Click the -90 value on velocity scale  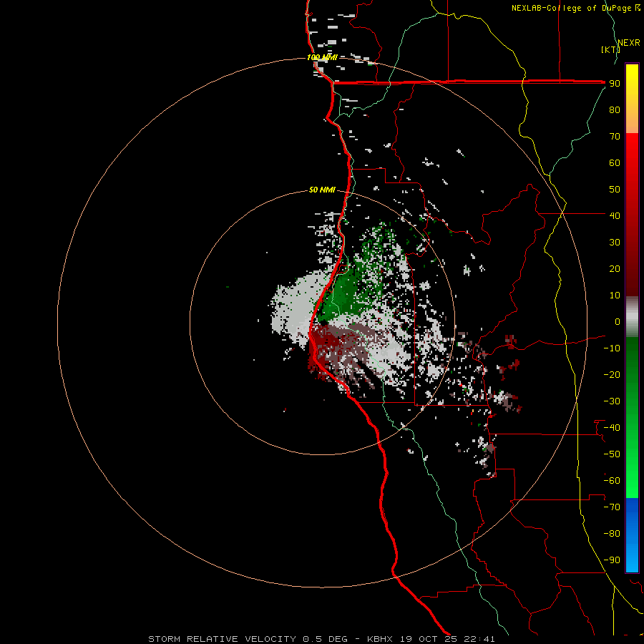click(x=612, y=560)
